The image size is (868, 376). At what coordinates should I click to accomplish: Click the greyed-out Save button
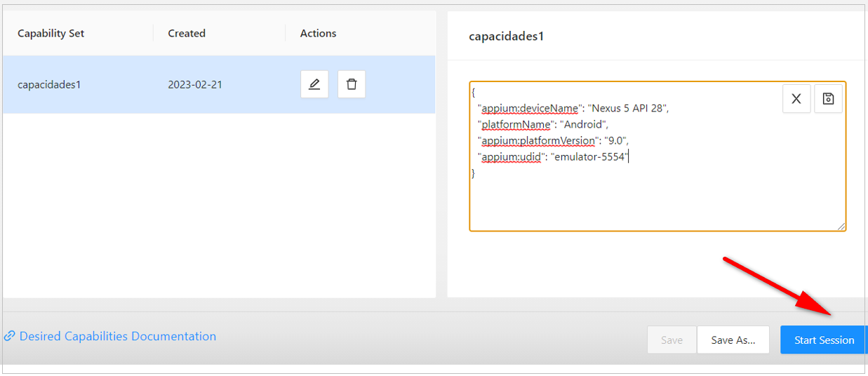coord(672,340)
